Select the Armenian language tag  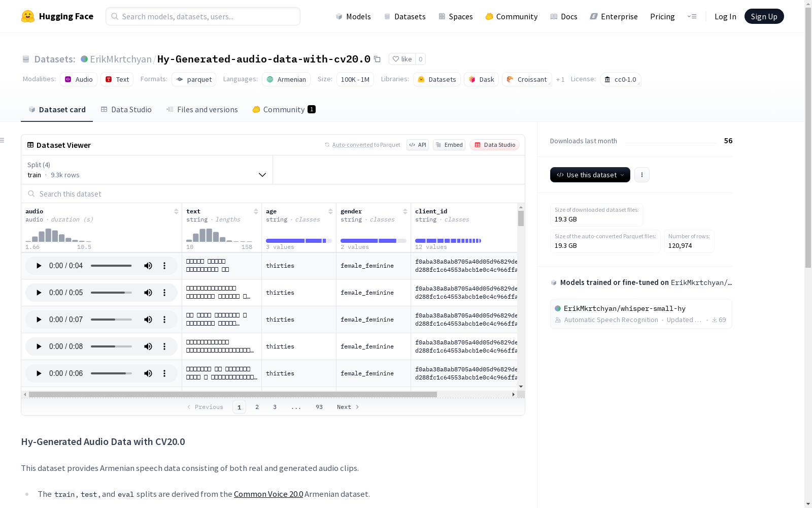point(286,79)
